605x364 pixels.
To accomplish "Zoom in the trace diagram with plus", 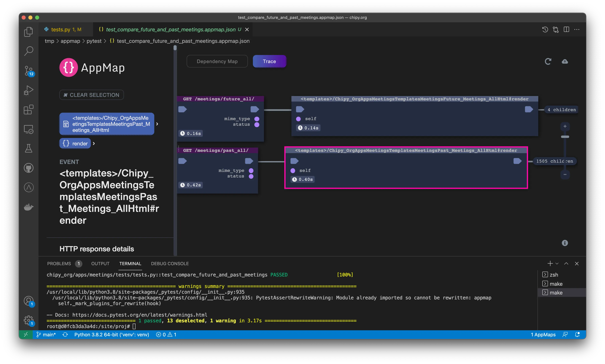I will click(x=565, y=126).
